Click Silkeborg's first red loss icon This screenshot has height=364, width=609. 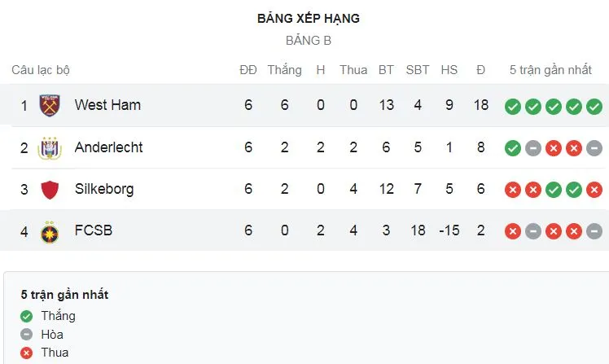(x=512, y=190)
